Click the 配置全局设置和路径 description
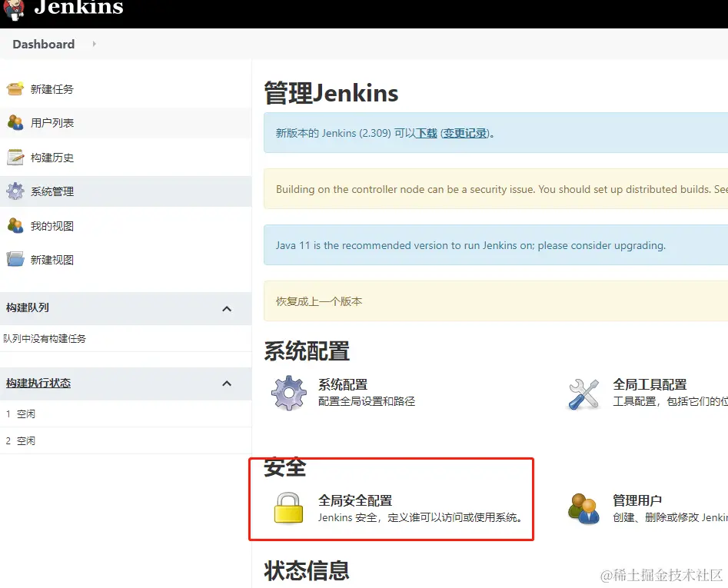 pos(367,401)
